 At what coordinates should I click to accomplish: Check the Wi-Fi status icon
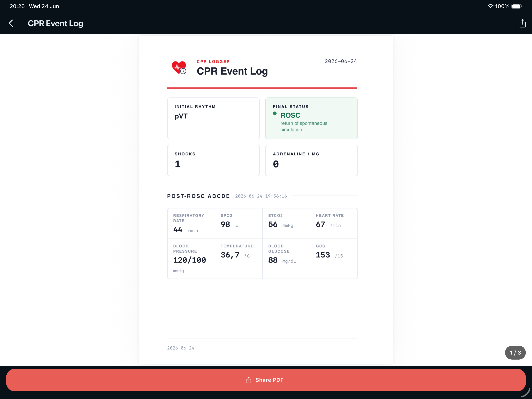pyautogui.click(x=490, y=6)
